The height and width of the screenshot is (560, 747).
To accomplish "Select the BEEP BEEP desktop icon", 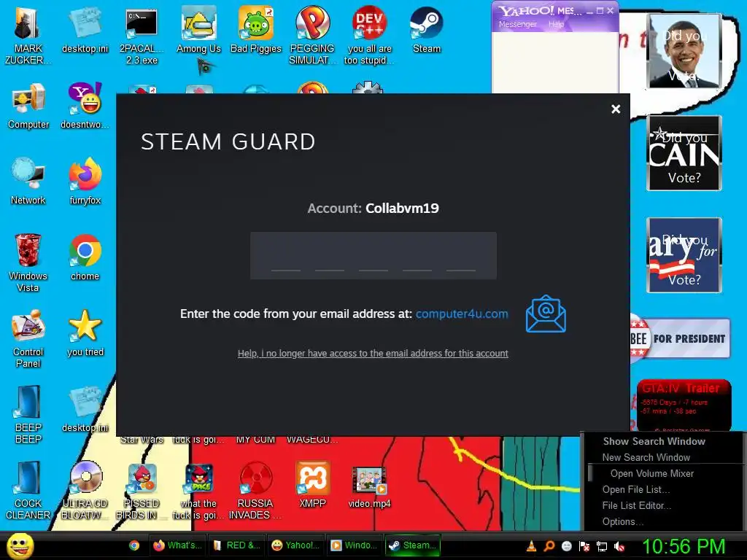I will pos(28,414).
